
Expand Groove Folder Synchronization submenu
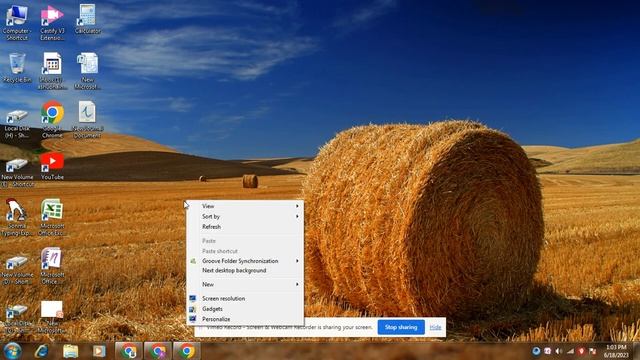245,261
